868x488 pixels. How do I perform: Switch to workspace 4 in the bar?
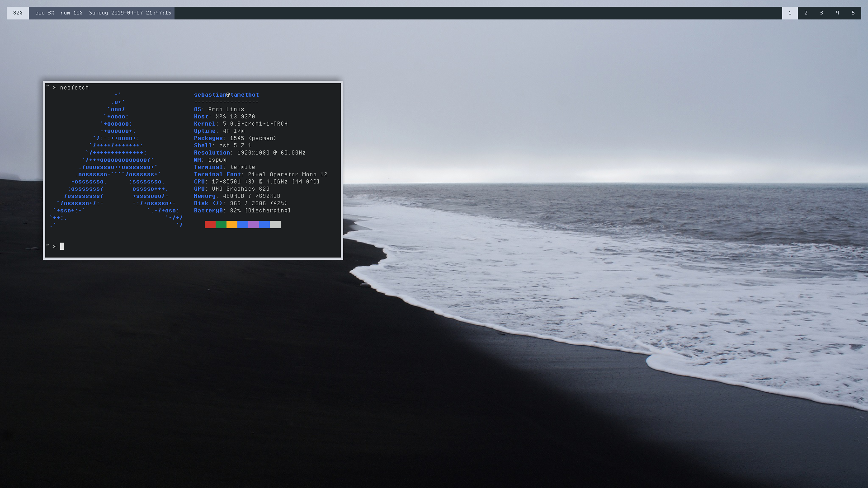click(x=837, y=13)
